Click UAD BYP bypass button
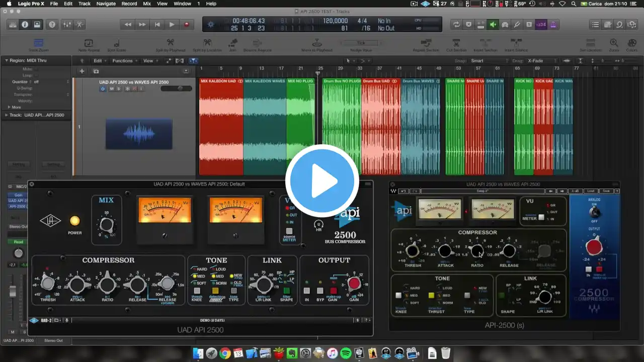Image resolution: width=644 pixels, height=362 pixels. pos(319,291)
